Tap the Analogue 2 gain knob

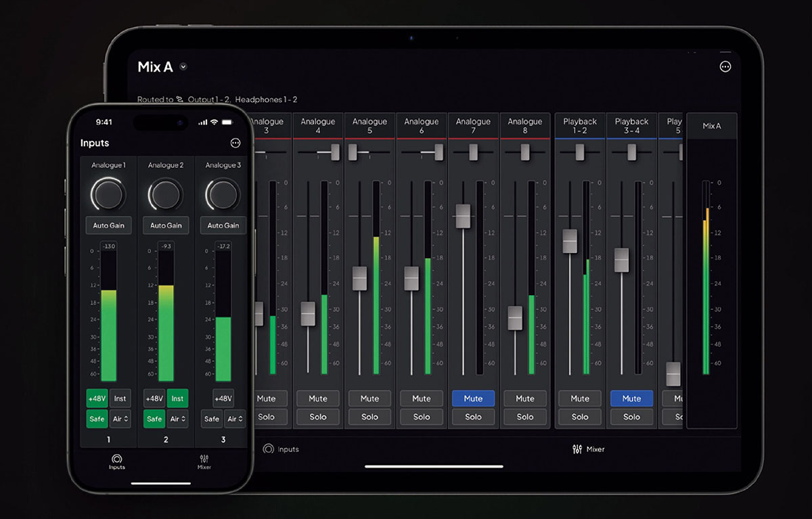pos(165,194)
